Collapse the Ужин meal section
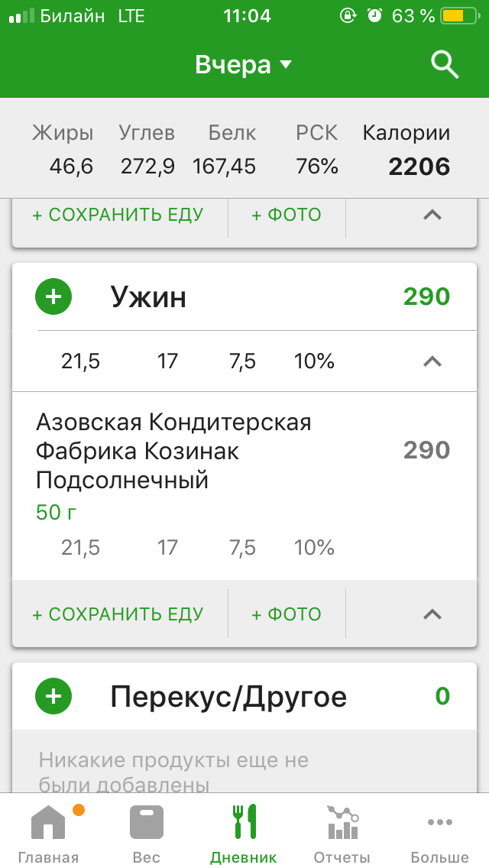Image resolution: width=489 pixels, height=868 pixels. (432, 361)
